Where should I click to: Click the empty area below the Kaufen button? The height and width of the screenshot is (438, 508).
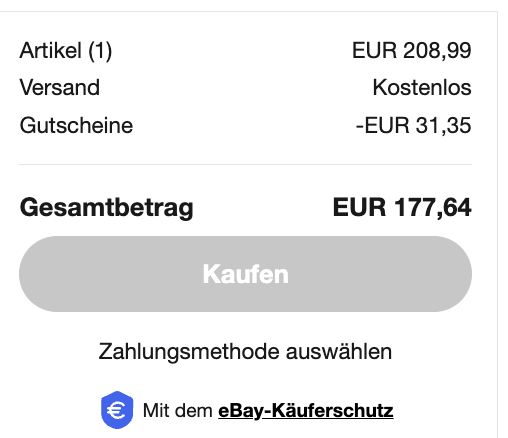[245, 326]
